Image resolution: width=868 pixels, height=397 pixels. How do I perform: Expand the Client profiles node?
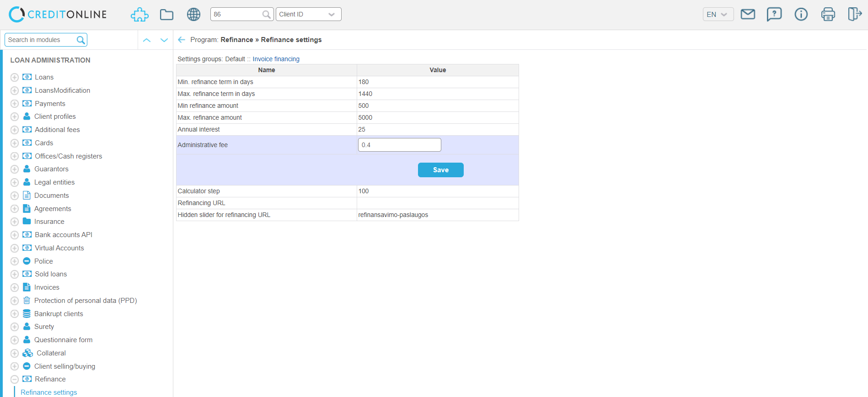[x=15, y=117]
